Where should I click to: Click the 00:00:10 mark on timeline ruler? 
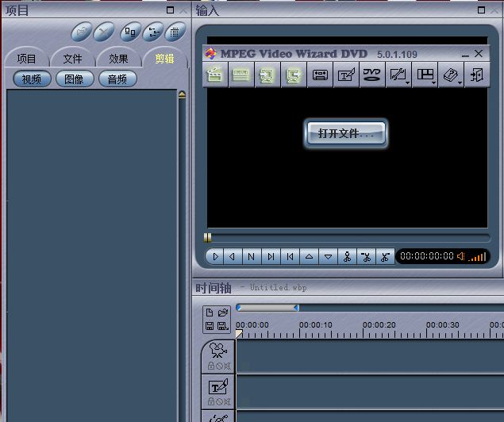click(316, 325)
